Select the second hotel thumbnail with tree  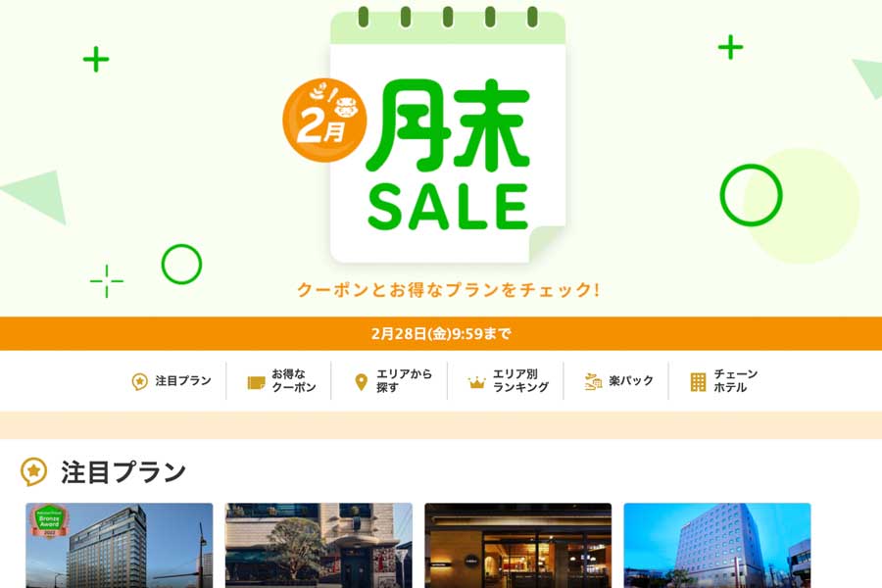pos(318,546)
